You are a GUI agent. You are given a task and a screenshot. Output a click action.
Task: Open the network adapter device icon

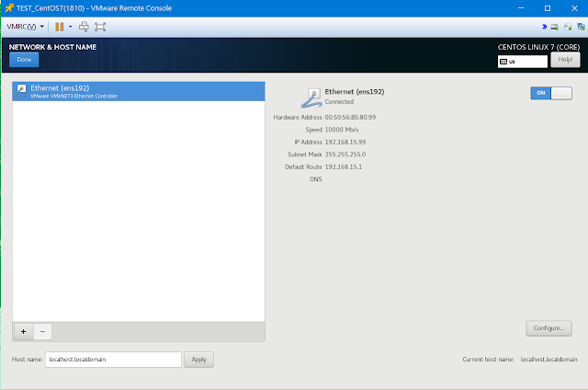(x=581, y=27)
